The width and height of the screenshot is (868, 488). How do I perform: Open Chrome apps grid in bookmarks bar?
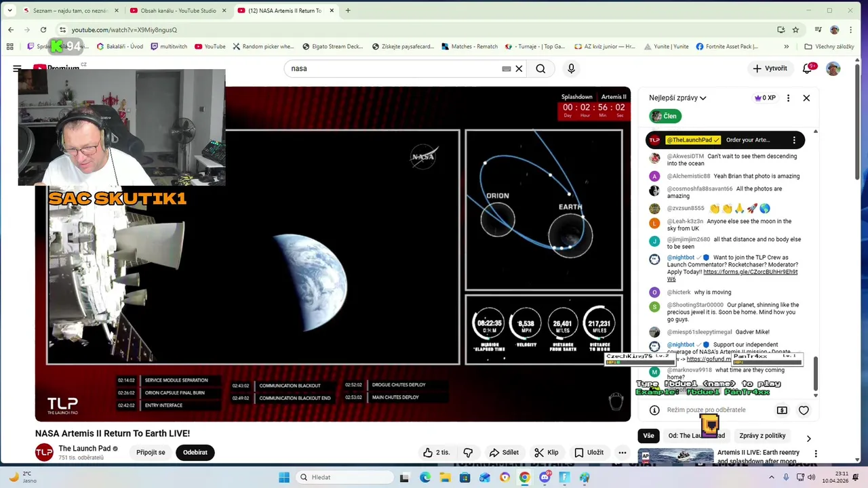click(9, 47)
